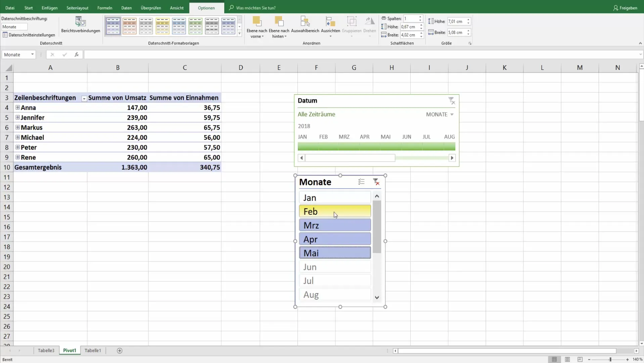Image resolution: width=644 pixels, height=363 pixels.
Task: Select the green slicer style
Action: point(195,26)
